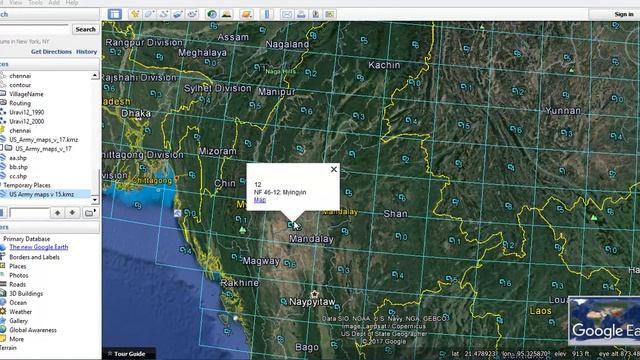The width and height of the screenshot is (640, 360).
Task: Select aa.shp in Places list
Action: click(18, 158)
